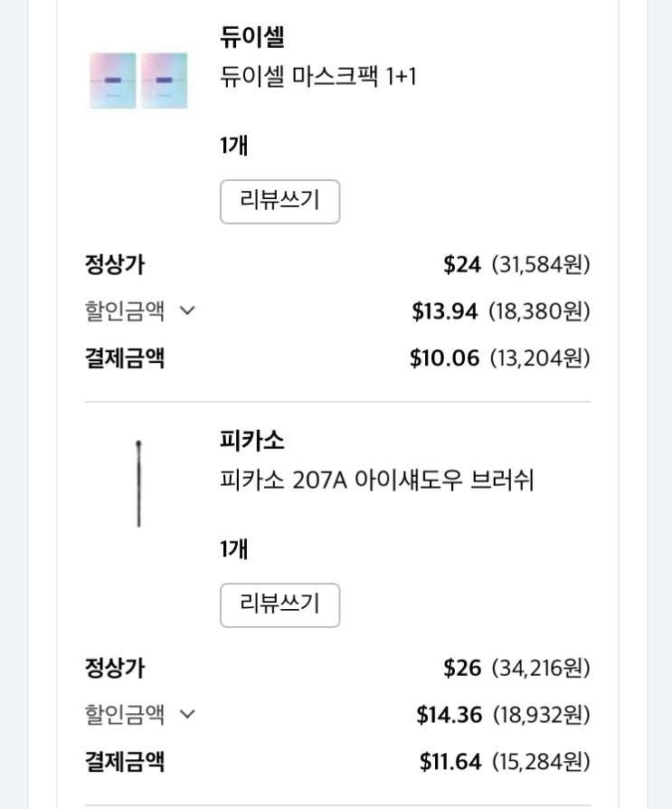
Task: Click the $24 regular price amount
Action: [x=460, y=264]
